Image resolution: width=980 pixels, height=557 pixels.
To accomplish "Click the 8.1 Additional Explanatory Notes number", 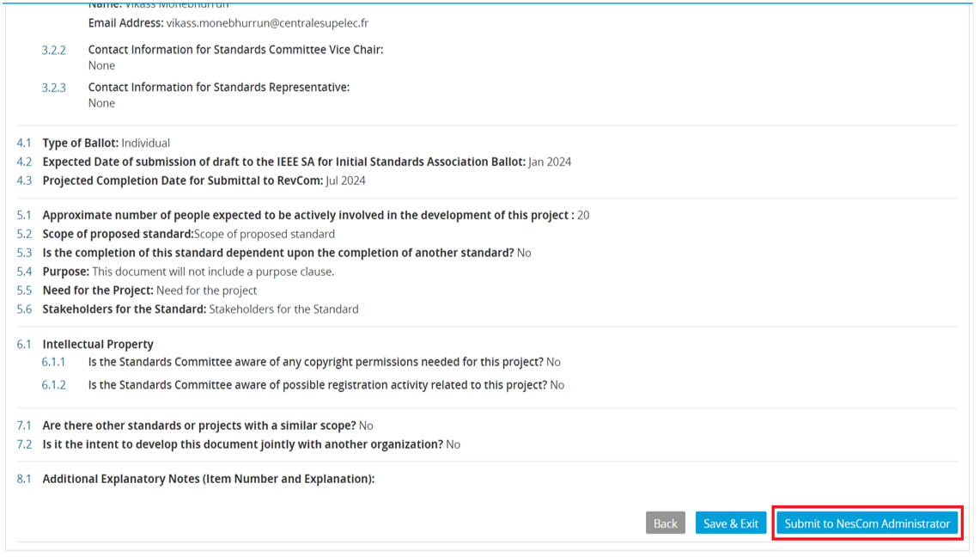I will pos(24,479).
